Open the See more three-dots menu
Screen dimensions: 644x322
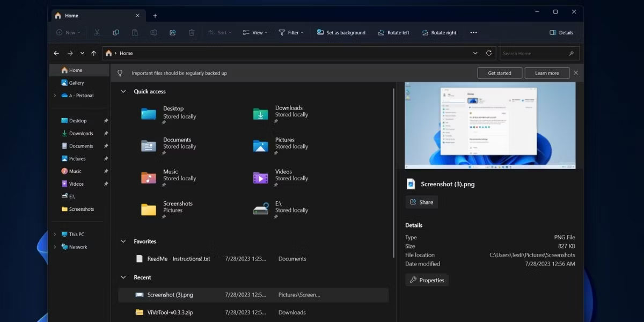[x=473, y=33]
